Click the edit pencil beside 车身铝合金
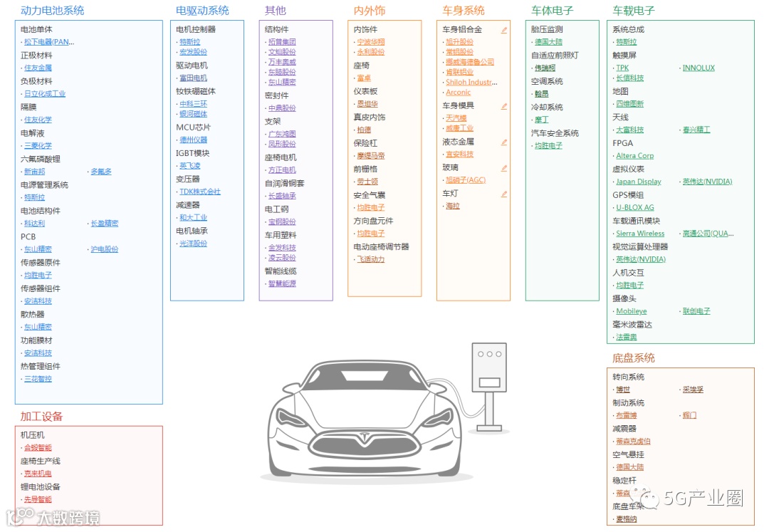 tap(503, 30)
